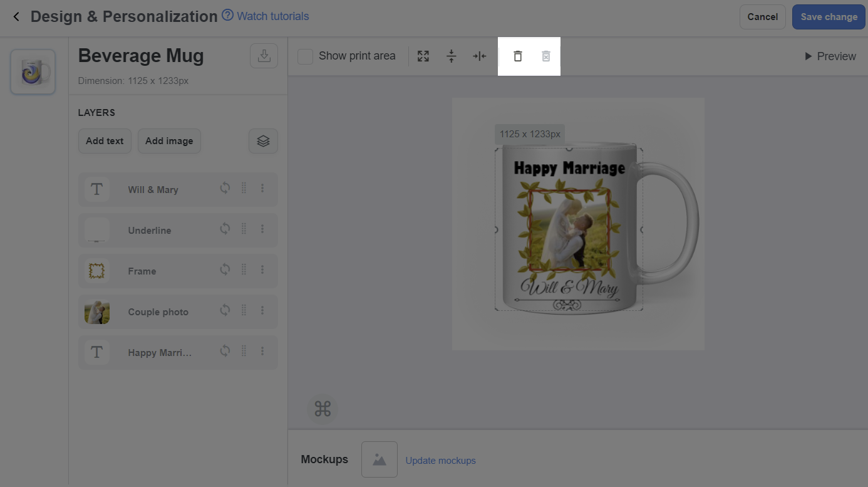Click the keyboard shortcuts command icon
This screenshot has height=487, width=868.
click(x=323, y=409)
